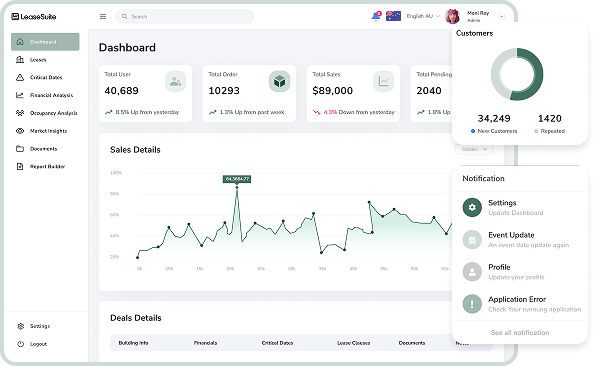Click the hamburger menu icon
Image resolution: width=596 pixels, height=366 pixels.
click(103, 16)
